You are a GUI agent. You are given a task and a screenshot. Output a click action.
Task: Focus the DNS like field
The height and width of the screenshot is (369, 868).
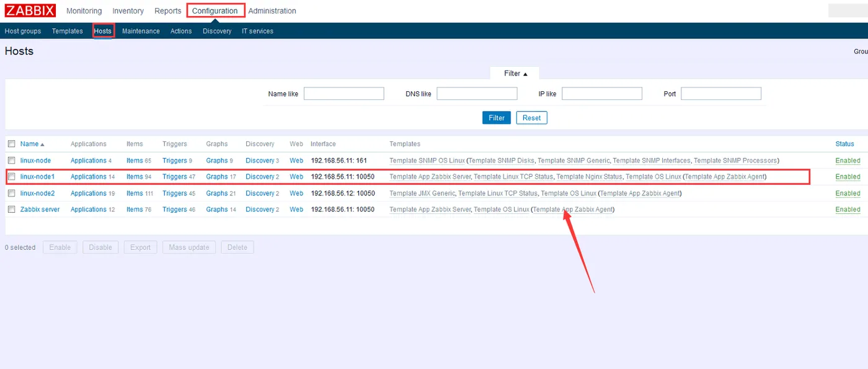point(477,94)
